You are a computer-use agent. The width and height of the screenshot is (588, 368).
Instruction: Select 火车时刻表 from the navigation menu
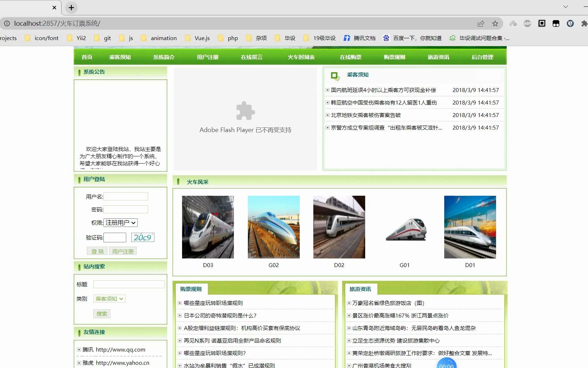coord(301,57)
